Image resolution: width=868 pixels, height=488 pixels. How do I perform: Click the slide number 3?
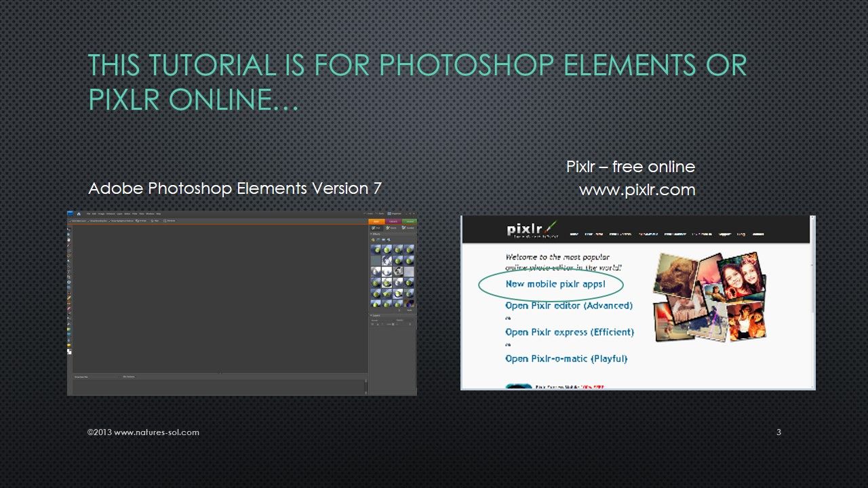tap(778, 432)
